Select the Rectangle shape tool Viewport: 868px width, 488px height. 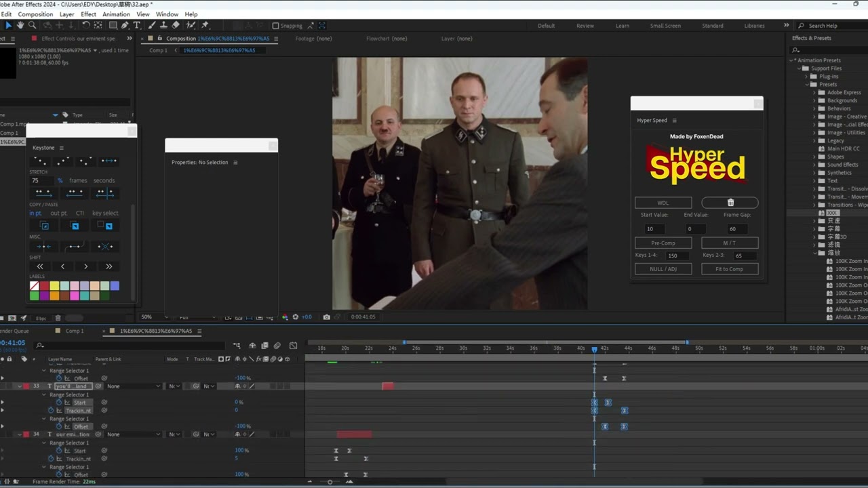[113, 25]
